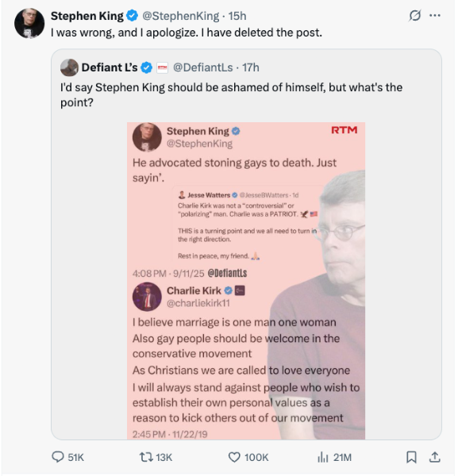
Task: Open the Defiant L's profile avatar
Action: [70, 67]
